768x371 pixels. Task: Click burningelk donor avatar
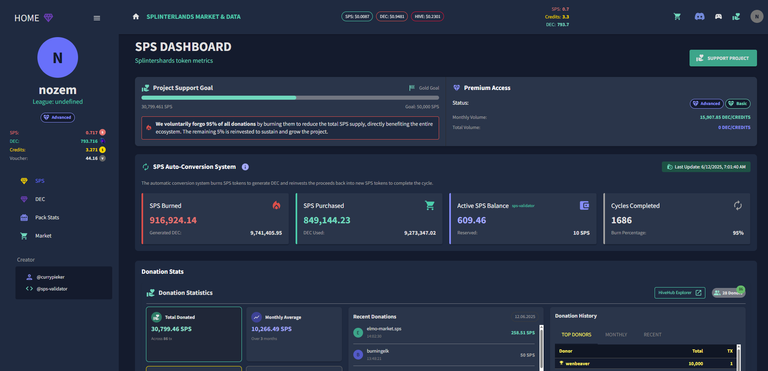tap(358, 354)
